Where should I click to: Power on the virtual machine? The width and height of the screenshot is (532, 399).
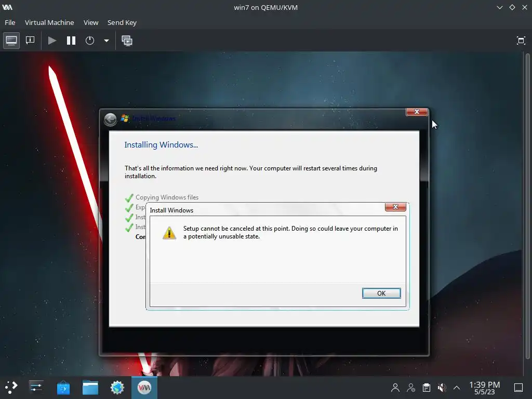(52, 41)
